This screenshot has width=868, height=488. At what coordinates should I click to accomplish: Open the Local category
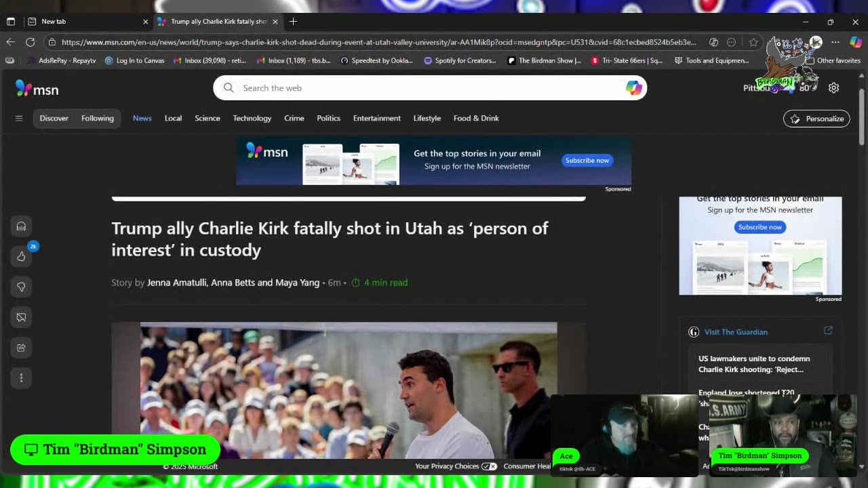pyautogui.click(x=173, y=118)
